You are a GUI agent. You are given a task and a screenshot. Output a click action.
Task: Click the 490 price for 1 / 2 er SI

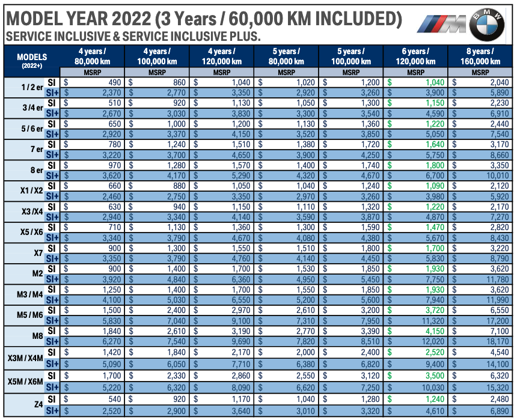(x=115, y=82)
